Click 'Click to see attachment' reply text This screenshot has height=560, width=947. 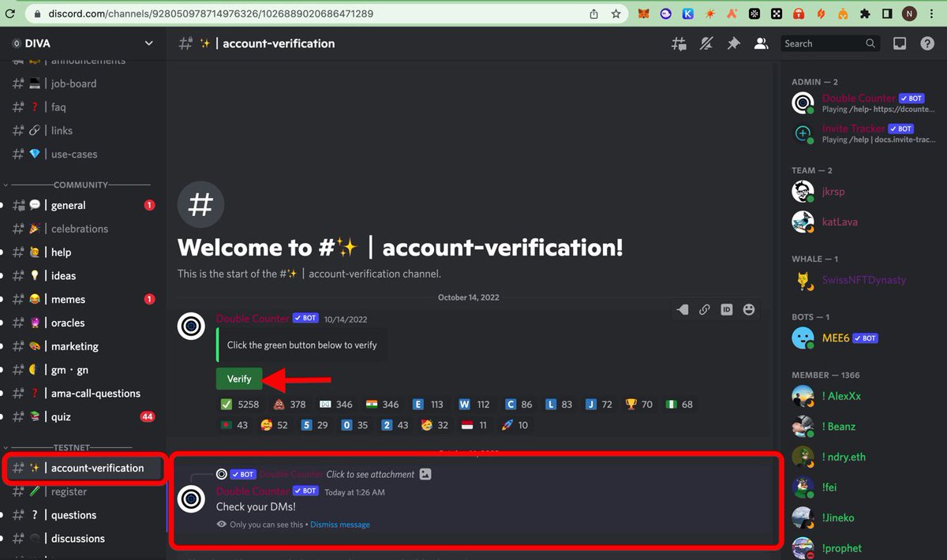370,474
